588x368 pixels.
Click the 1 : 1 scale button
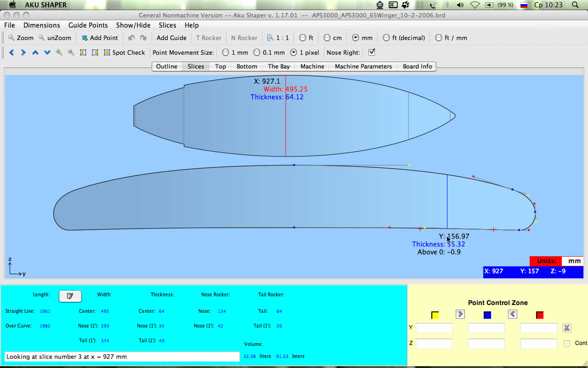[278, 38]
